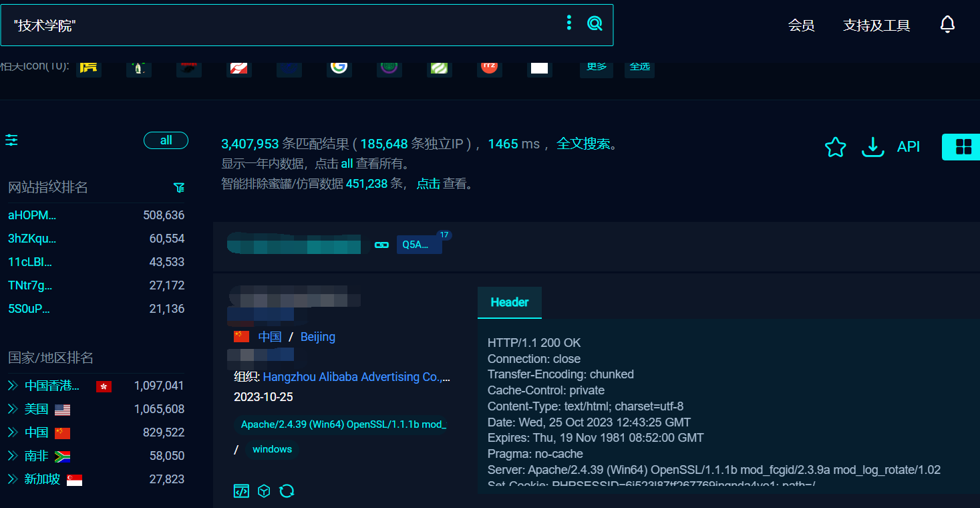Toggle the 'all' filter pill
The image size is (980, 508).
tap(166, 140)
